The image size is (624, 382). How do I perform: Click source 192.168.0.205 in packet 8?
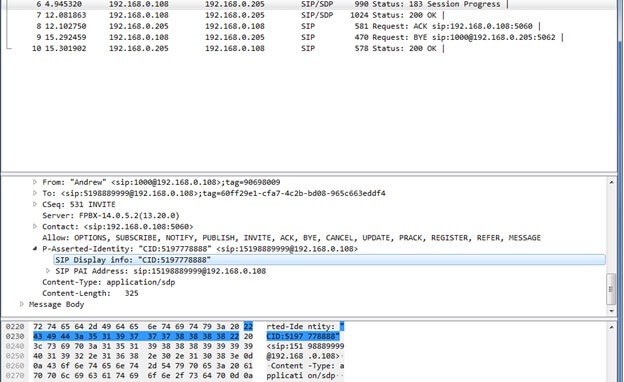[x=138, y=26]
